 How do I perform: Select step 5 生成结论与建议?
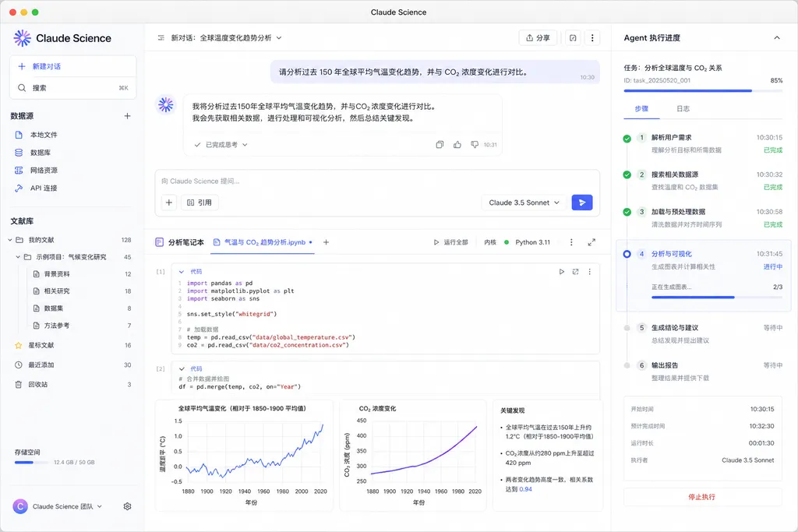(x=702, y=333)
